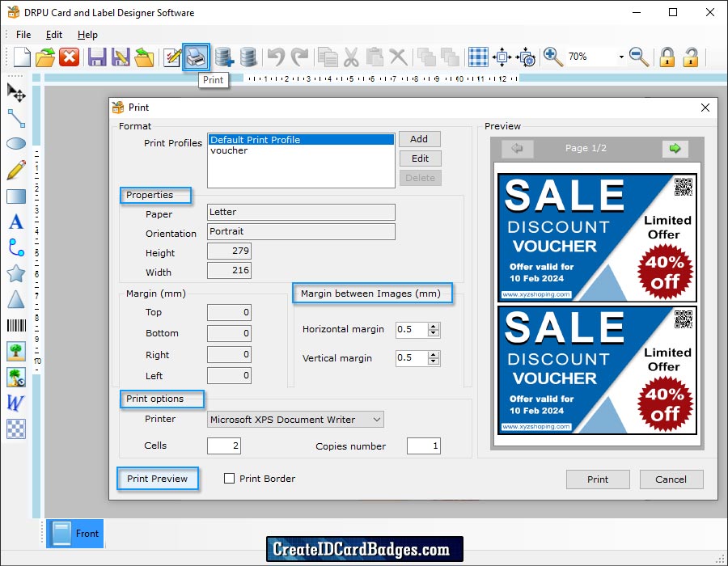Toggle the Print Border checkbox
Screen dimensions: 728x566
tap(230, 479)
